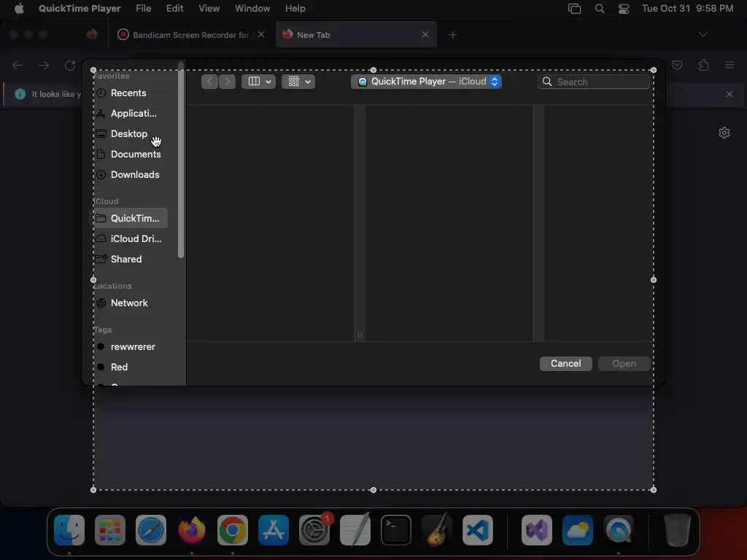Open Visual Studio Code from Dock
This screenshot has width=747, height=560.
[477, 530]
